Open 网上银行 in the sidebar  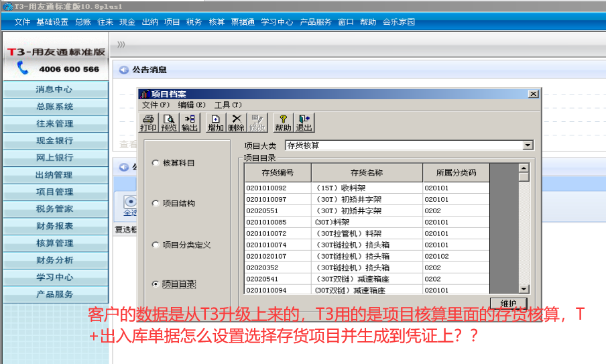pyautogui.click(x=56, y=158)
